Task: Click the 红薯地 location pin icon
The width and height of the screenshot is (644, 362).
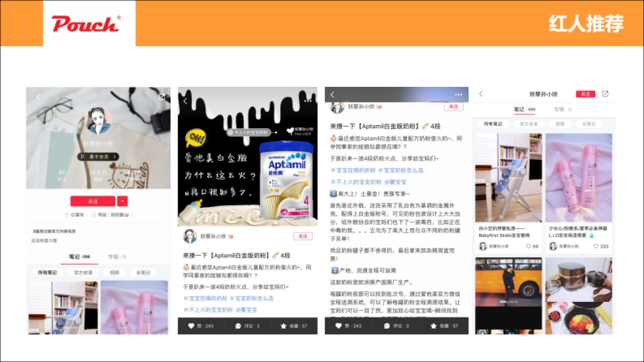Action: [x=66, y=213]
